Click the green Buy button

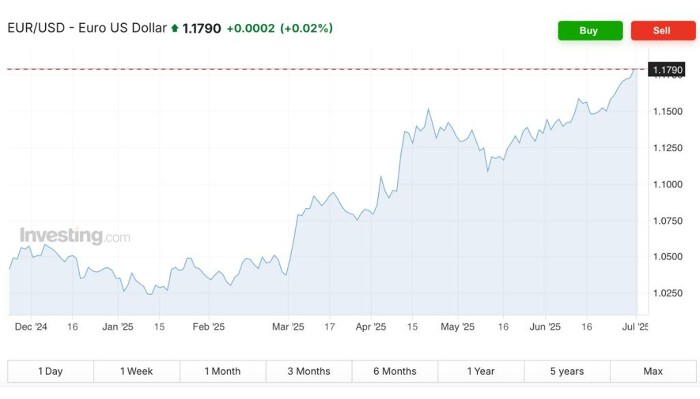tap(590, 30)
